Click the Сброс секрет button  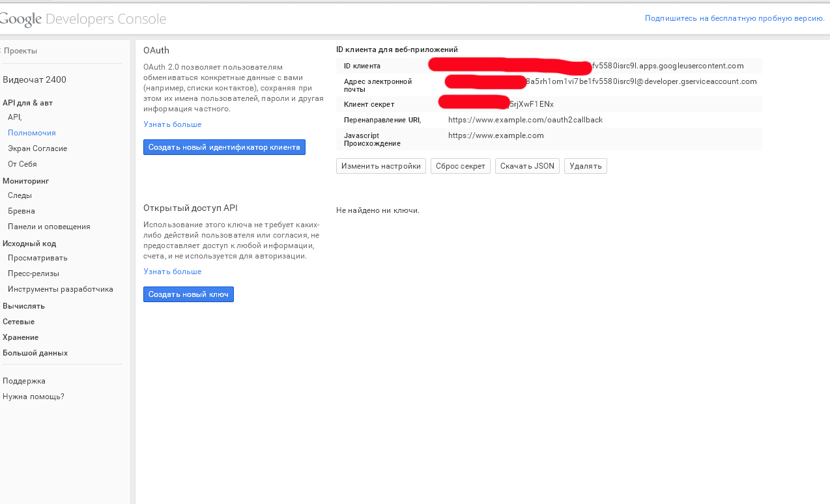coord(461,166)
